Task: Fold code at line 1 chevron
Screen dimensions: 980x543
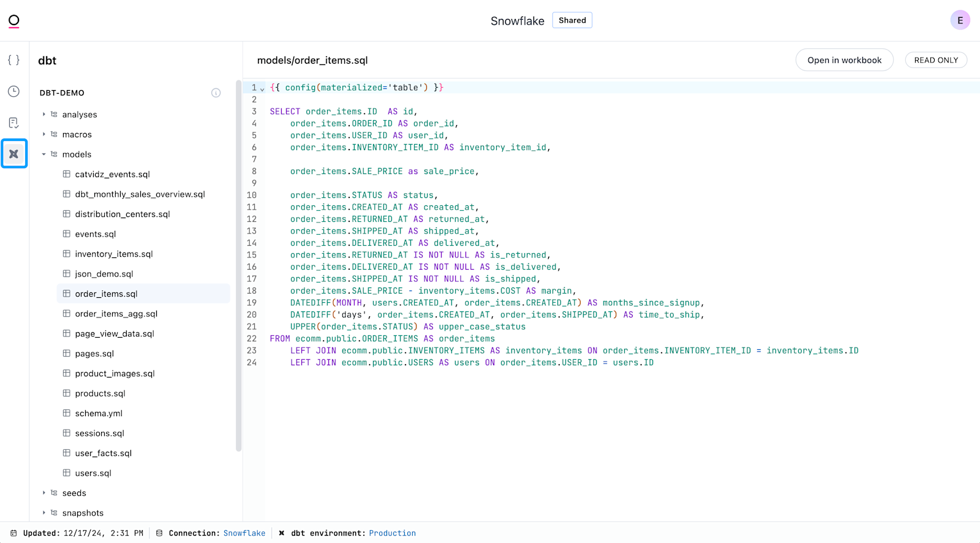Action: click(x=262, y=88)
